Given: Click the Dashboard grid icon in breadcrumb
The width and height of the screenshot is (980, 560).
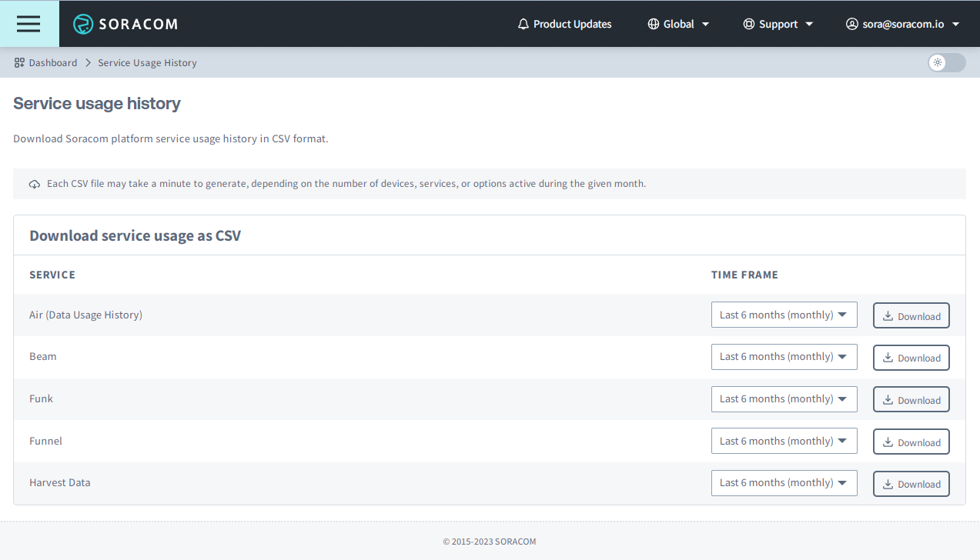Looking at the screenshot, I should point(18,62).
